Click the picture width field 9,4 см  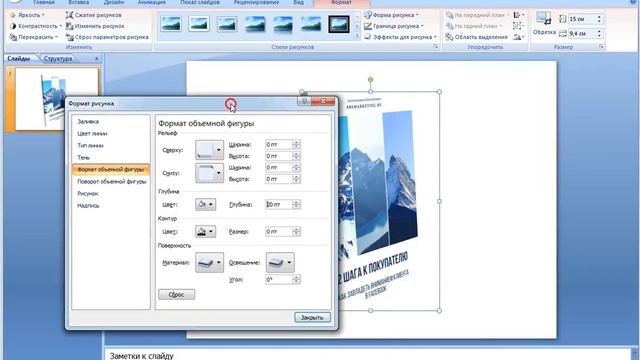pos(582,33)
